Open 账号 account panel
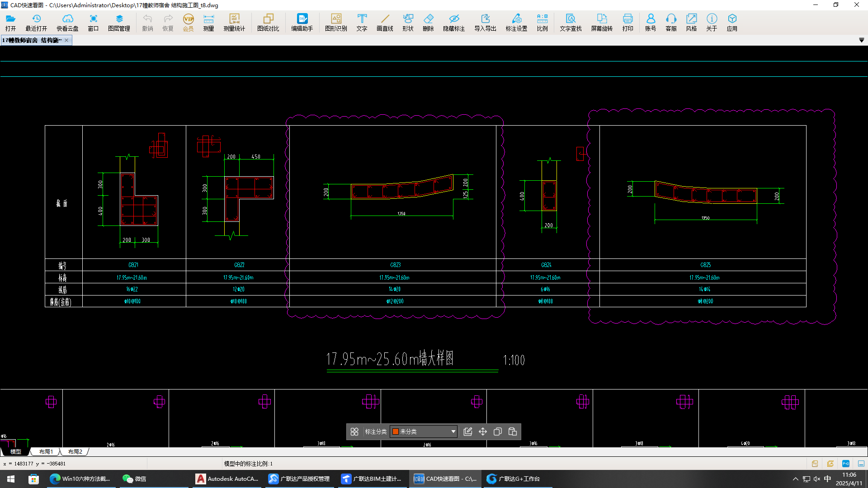The width and height of the screenshot is (868, 488). tap(651, 22)
